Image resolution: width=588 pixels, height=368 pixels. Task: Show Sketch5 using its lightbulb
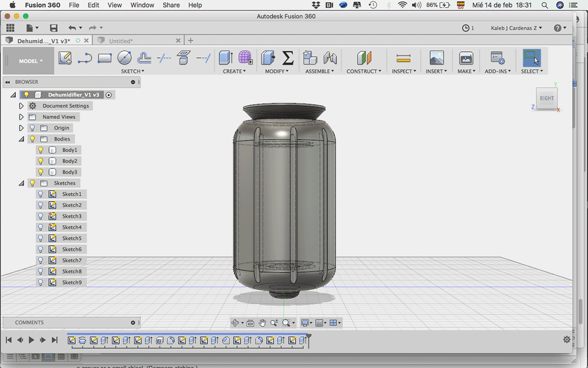40,238
